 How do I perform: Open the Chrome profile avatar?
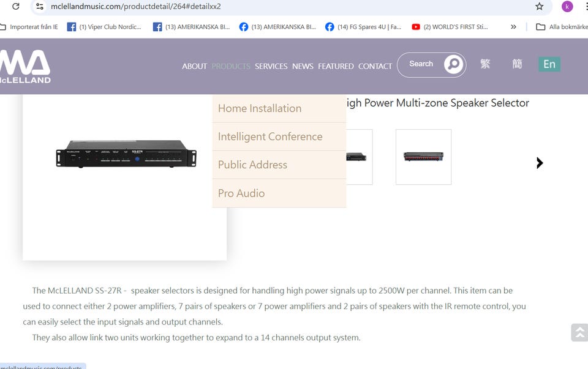[x=567, y=6]
